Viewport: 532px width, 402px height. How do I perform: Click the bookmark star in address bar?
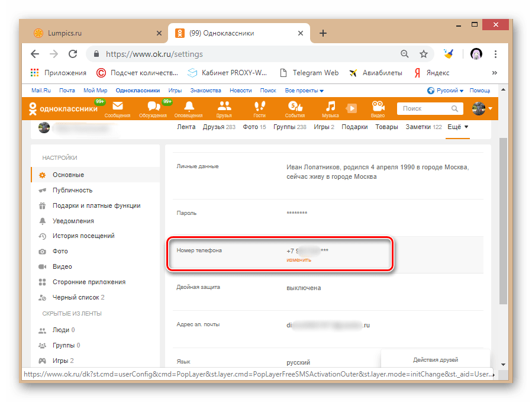tap(424, 53)
